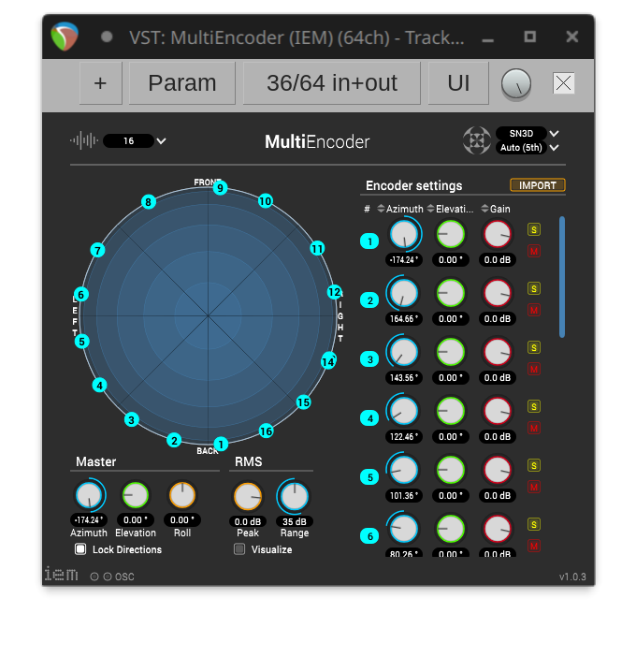Click source marker 16 on the sphere
Screen dimensions: 636x672
coord(266,431)
